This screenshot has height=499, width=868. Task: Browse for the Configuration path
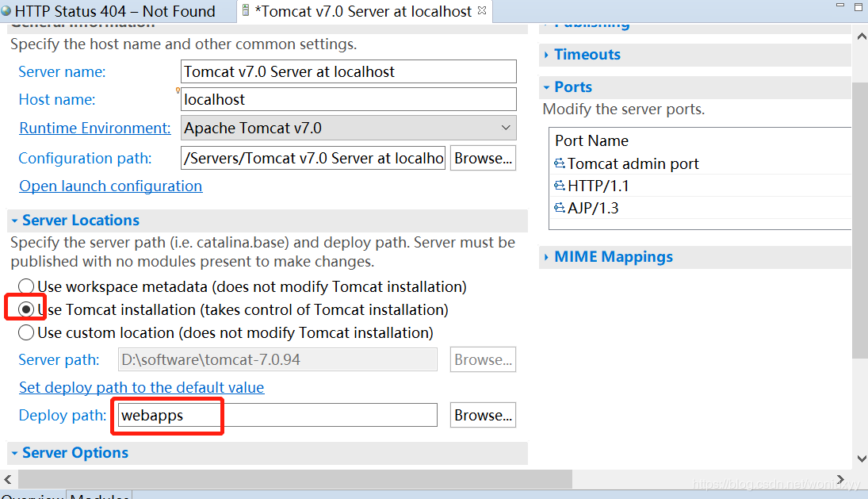pos(483,159)
